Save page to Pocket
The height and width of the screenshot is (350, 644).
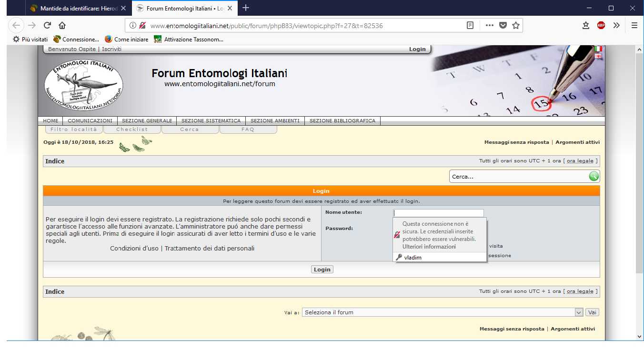[x=503, y=26]
